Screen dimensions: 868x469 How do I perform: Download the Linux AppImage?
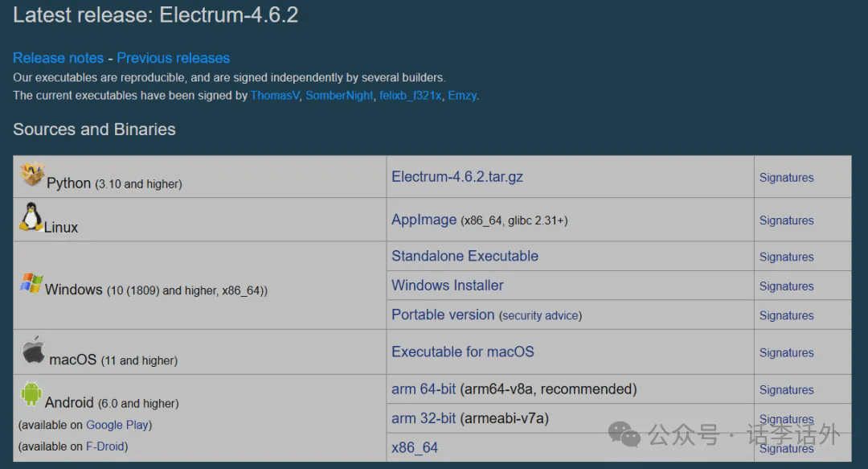424,220
